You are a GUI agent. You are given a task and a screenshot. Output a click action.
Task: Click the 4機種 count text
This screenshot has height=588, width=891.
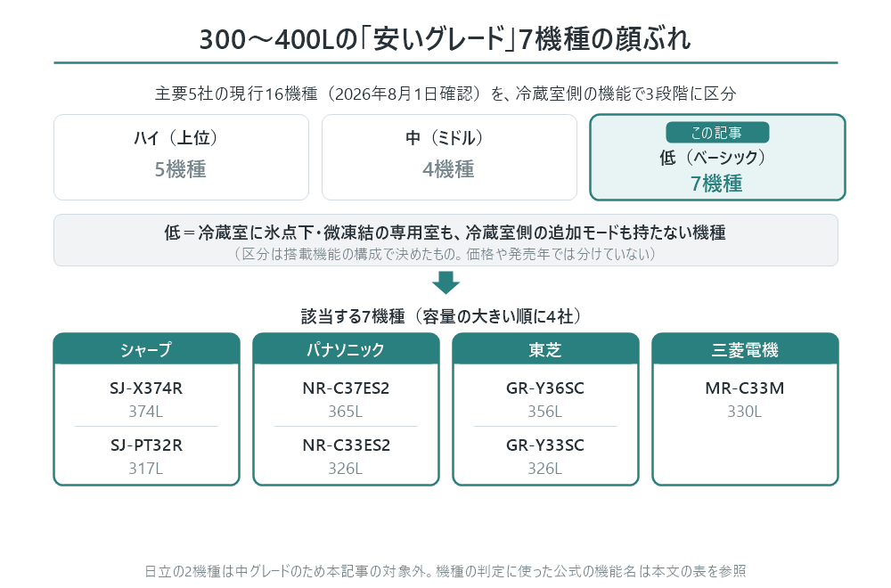coord(448,169)
